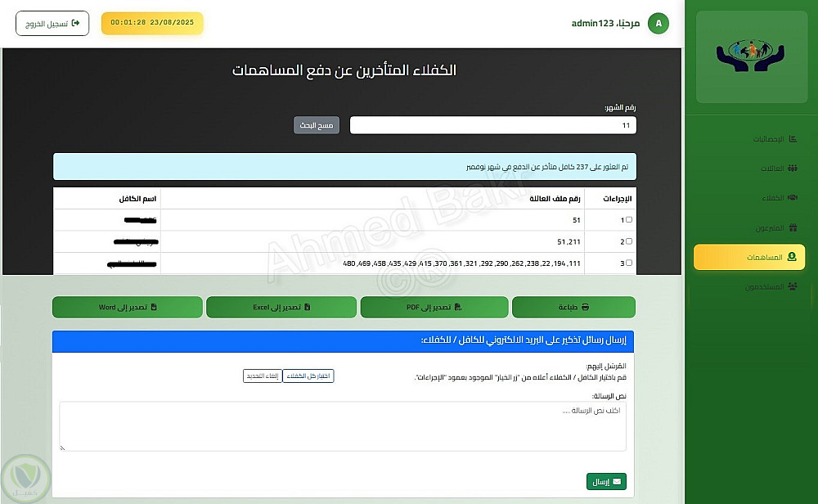Image resolution: width=818 pixels, height=504 pixels.
Task: Click the تسجيل الخروج logout button
Action: 52,24
